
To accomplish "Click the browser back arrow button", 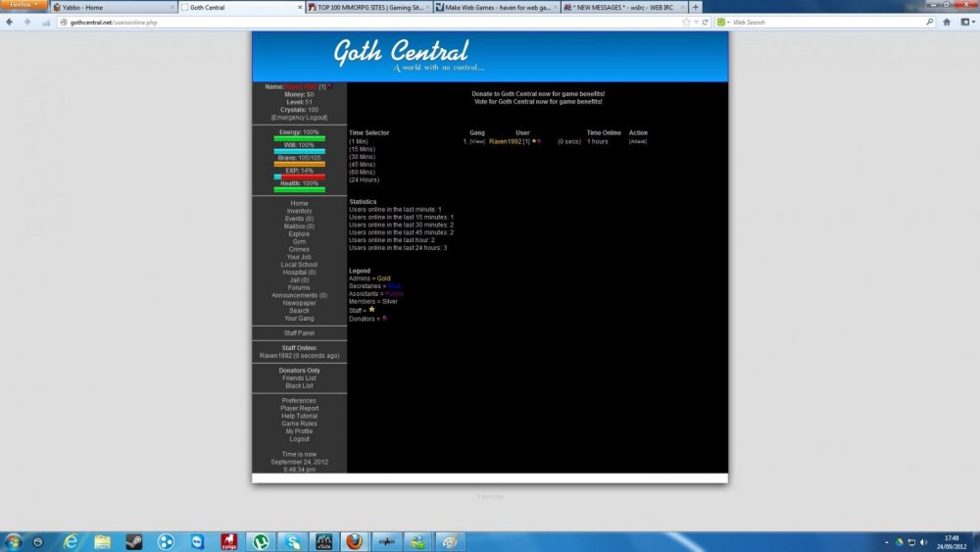I will [x=11, y=22].
